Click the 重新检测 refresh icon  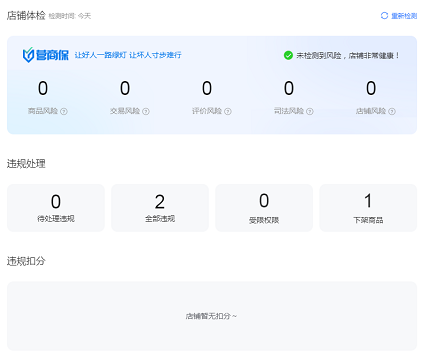(x=384, y=16)
